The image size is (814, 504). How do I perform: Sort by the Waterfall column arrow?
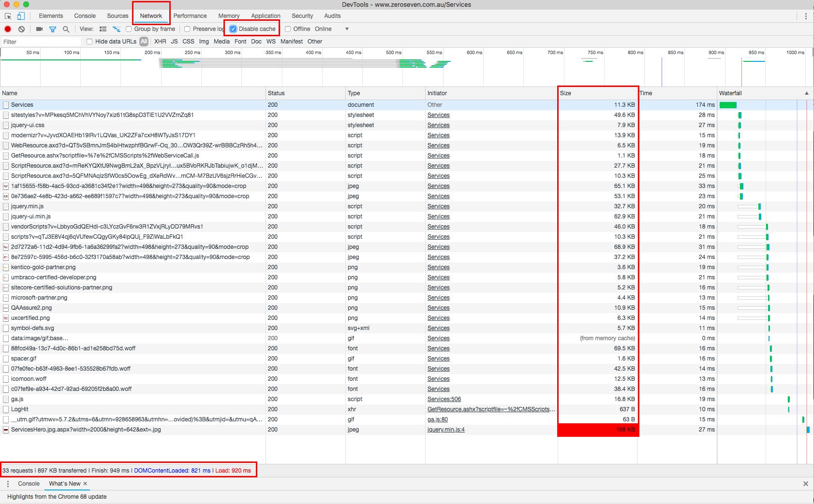pos(806,93)
